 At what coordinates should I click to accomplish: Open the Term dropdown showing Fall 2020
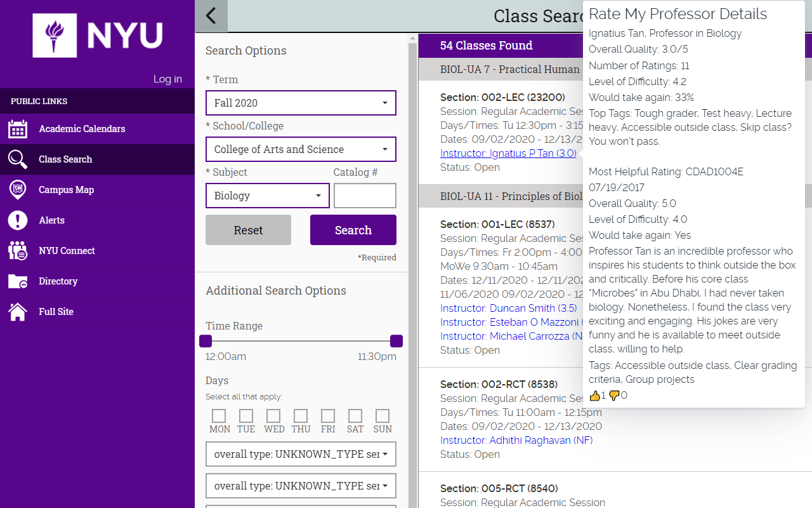click(x=301, y=103)
